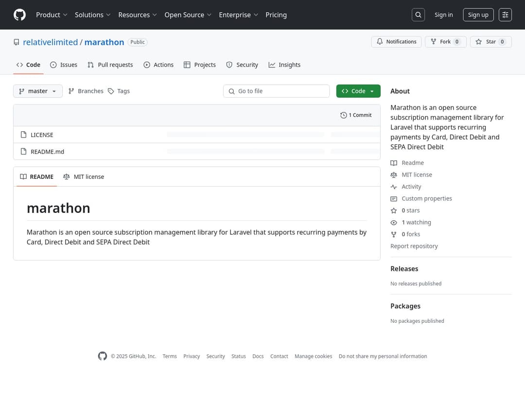The width and height of the screenshot is (525, 420).
Task: Open footer Docs link
Action: tap(258, 356)
